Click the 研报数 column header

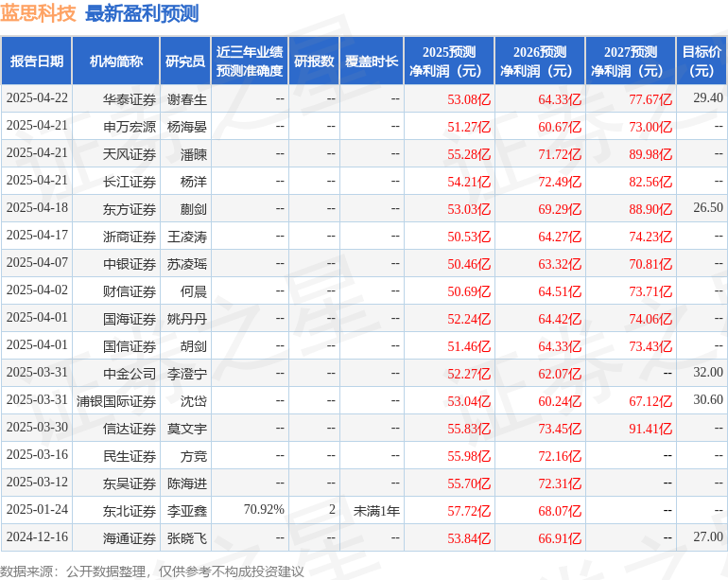click(x=314, y=61)
